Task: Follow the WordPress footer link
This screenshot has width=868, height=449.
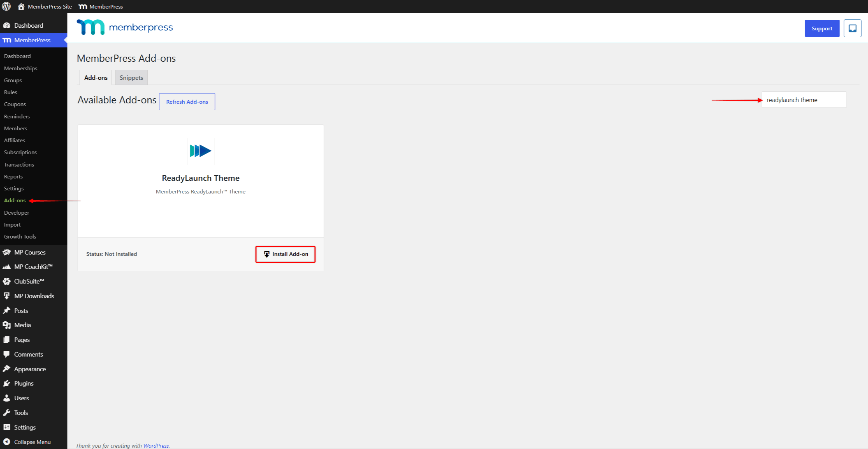Action: pos(156,446)
